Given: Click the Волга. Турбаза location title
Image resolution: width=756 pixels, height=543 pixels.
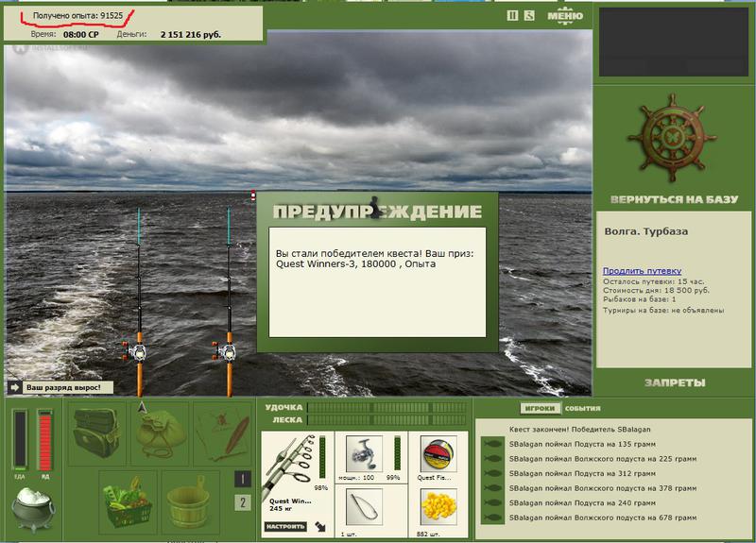Looking at the screenshot, I should click(646, 231).
